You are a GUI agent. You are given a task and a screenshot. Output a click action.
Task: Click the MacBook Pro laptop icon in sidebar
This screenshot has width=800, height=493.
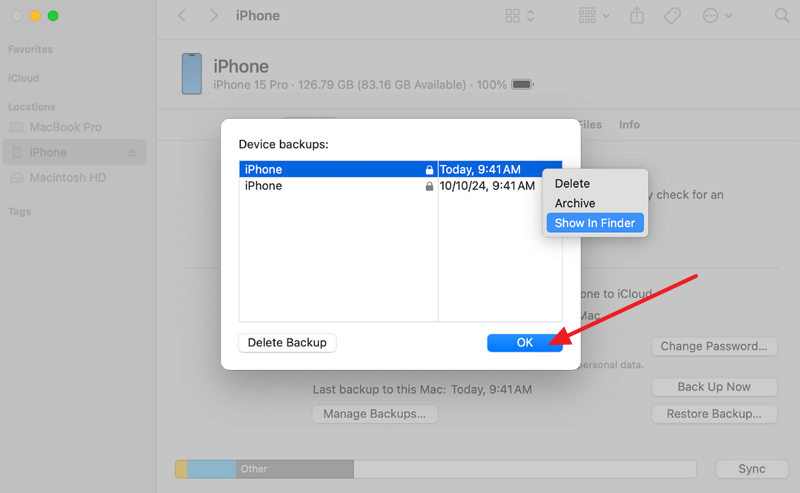(16, 127)
